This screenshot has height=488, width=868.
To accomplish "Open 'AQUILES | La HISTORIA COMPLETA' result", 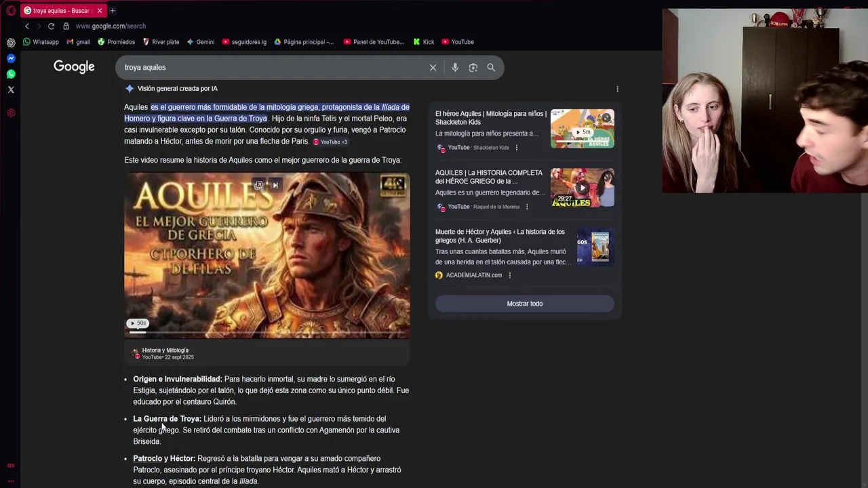I will 489,177.
